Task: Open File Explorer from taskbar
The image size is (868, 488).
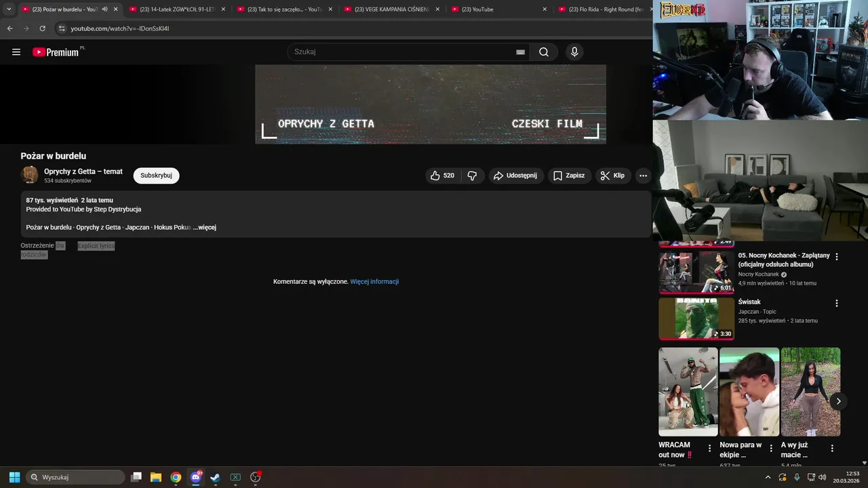Action: point(156,477)
